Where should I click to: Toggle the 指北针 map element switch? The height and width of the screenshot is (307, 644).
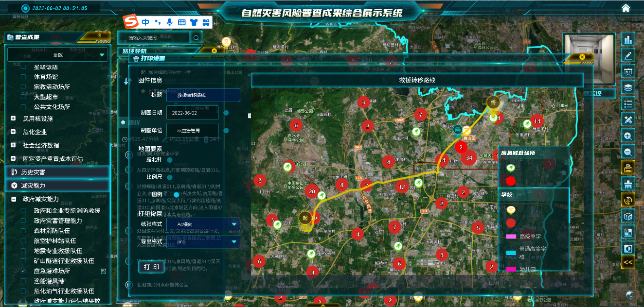(x=170, y=160)
